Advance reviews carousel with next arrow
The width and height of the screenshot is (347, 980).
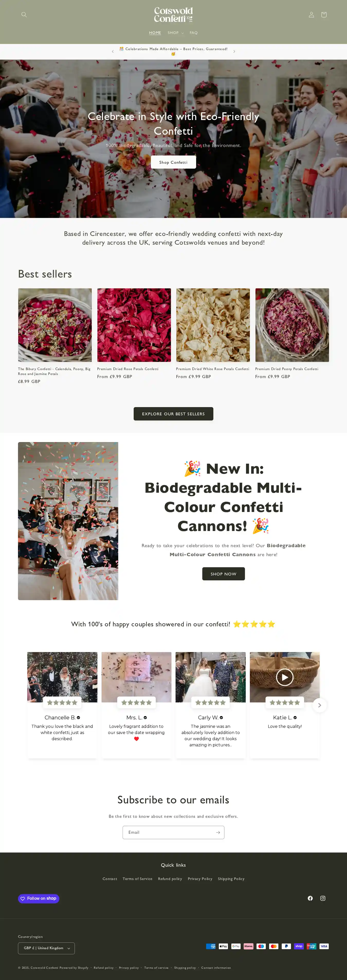tap(319, 705)
